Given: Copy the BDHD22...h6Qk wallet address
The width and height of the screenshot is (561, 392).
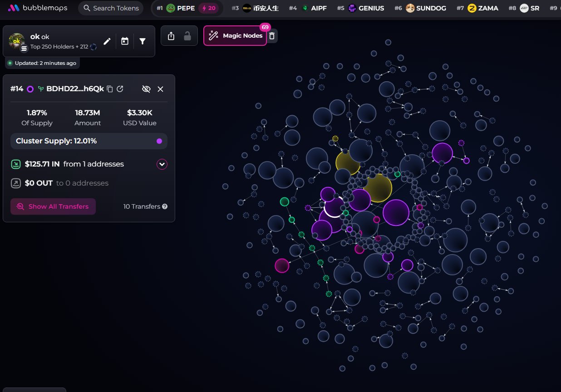Looking at the screenshot, I should pos(110,89).
